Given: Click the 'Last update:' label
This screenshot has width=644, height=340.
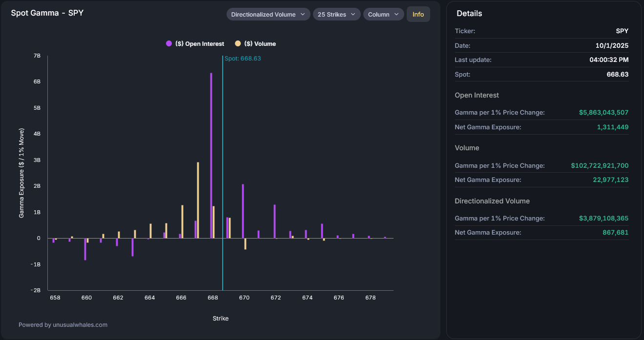Looking at the screenshot, I should 473,60.
